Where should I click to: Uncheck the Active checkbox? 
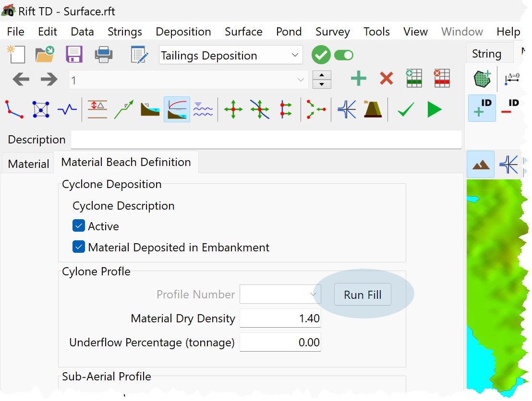click(79, 226)
